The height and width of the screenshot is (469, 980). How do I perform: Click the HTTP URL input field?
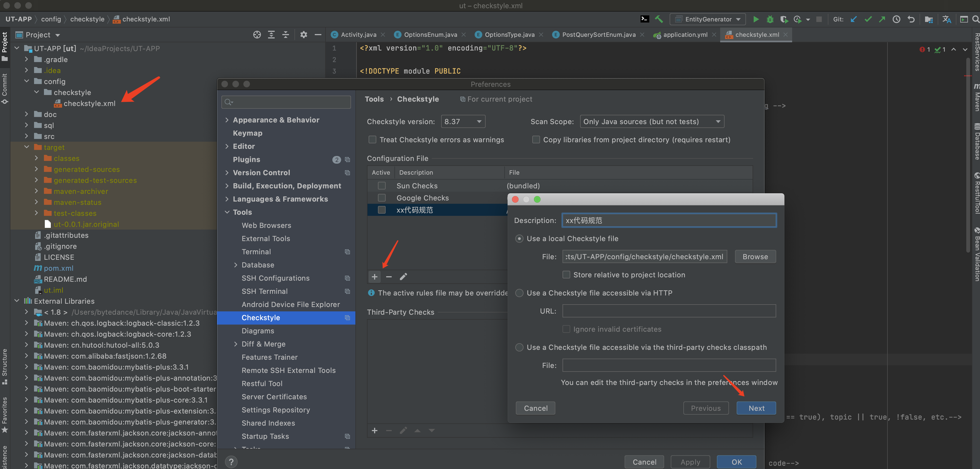point(669,311)
